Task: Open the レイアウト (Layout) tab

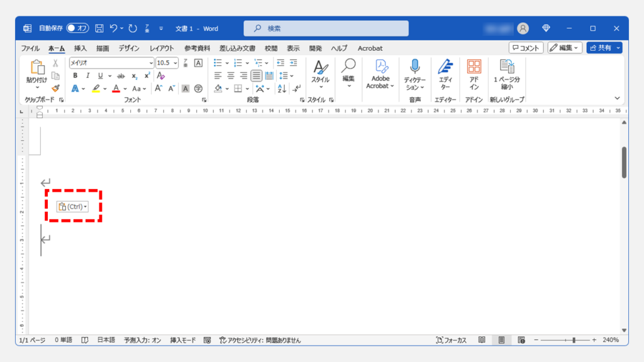Action: pyautogui.click(x=162, y=48)
